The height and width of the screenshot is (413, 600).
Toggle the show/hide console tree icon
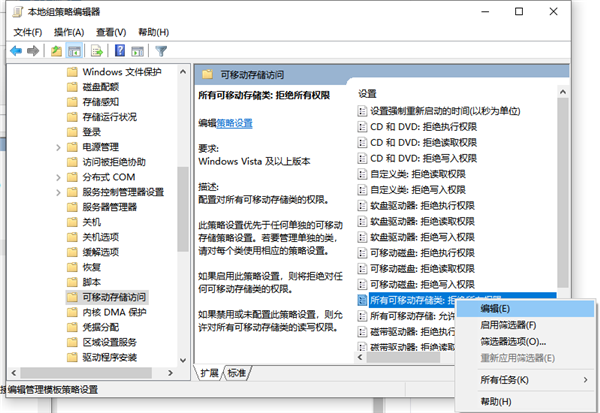point(75,50)
